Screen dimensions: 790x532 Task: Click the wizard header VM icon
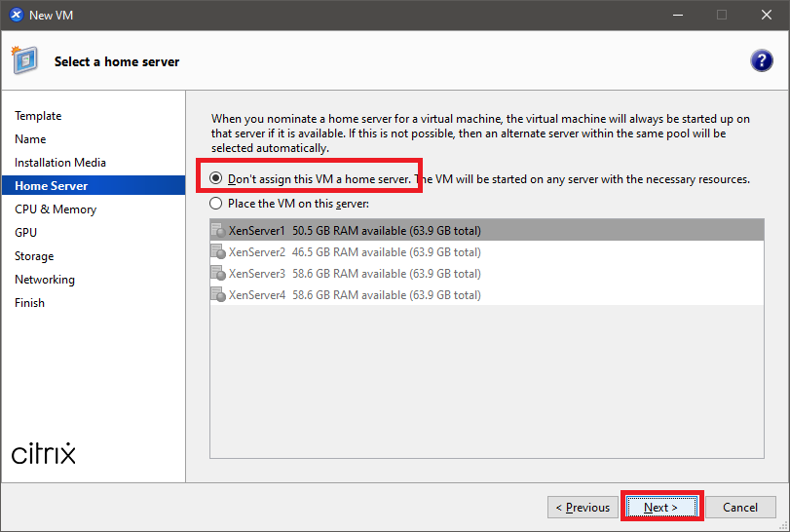(24, 60)
